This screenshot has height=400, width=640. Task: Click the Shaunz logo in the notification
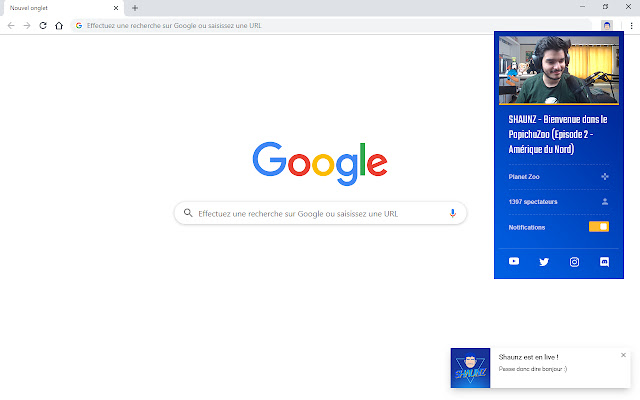[x=470, y=368]
